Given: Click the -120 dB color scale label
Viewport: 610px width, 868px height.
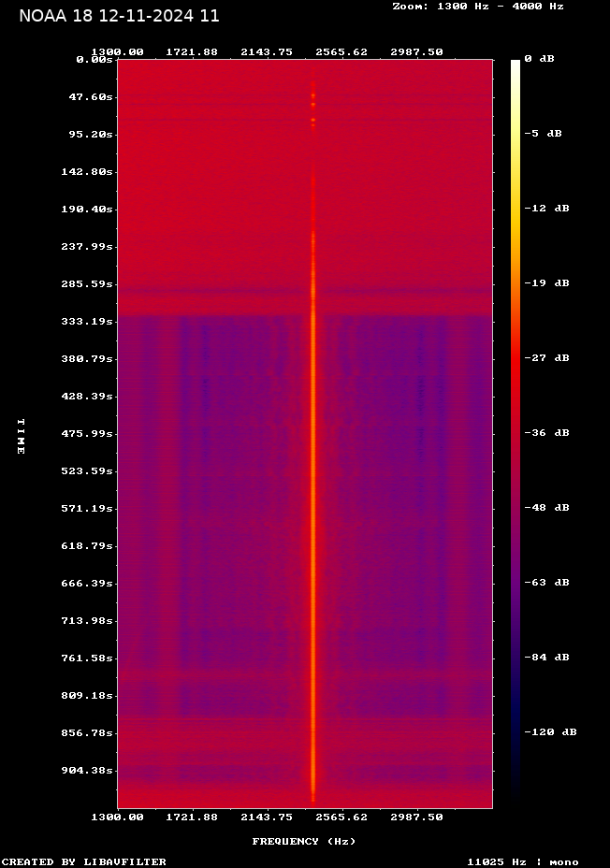Looking at the screenshot, I should [x=549, y=732].
